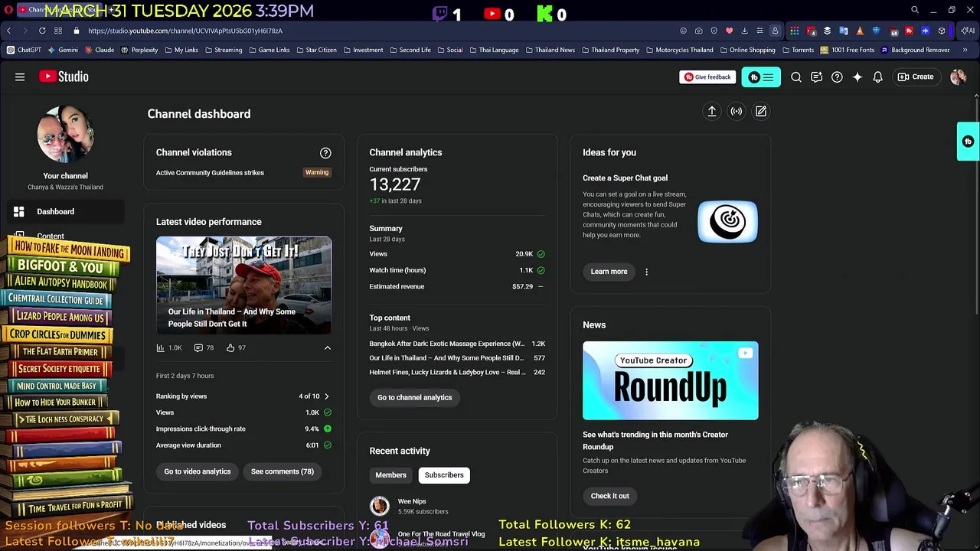Click the latest video thumbnail
The width and height of the screenshot is (980, 551).
244,285
